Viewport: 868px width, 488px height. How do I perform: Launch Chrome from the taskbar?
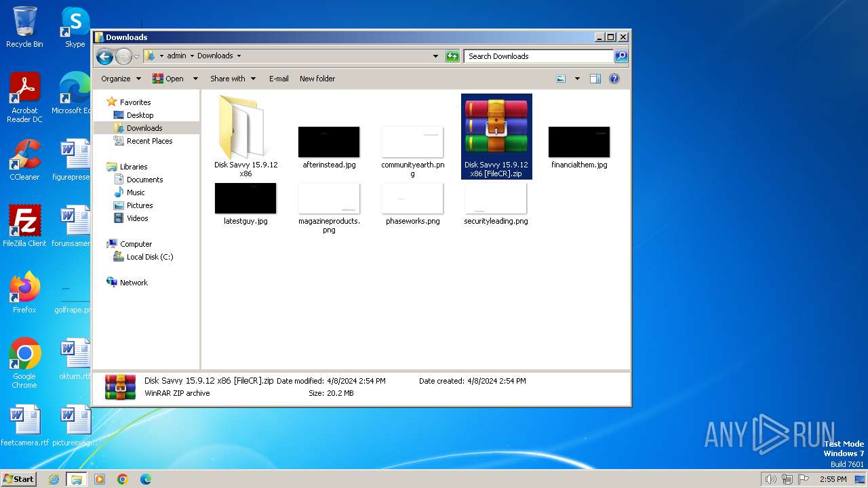[123, 479]
